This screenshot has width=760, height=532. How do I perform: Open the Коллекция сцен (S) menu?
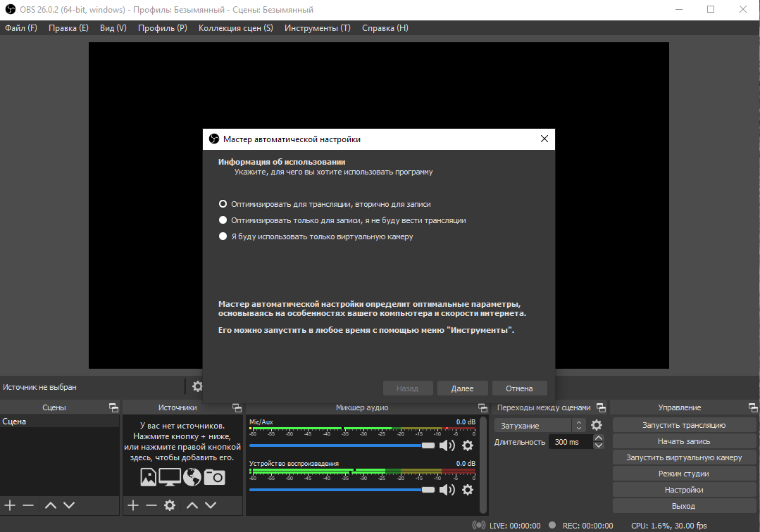[235, 28]
